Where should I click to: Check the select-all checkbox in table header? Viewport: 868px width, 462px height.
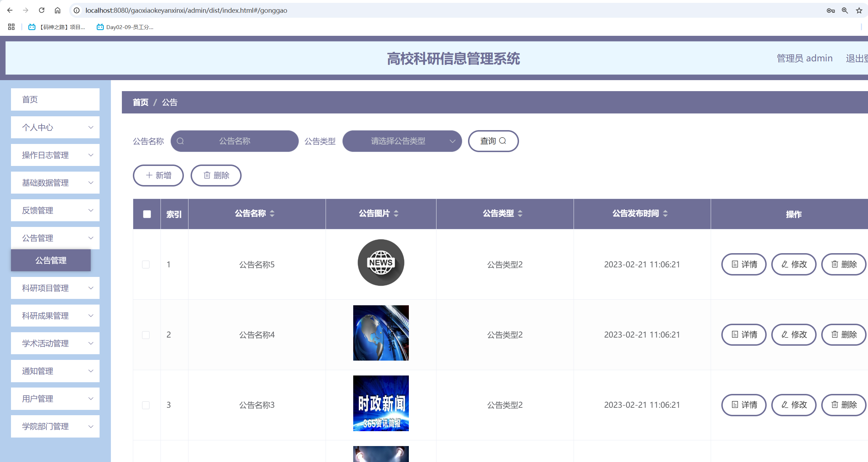(146, 214)
